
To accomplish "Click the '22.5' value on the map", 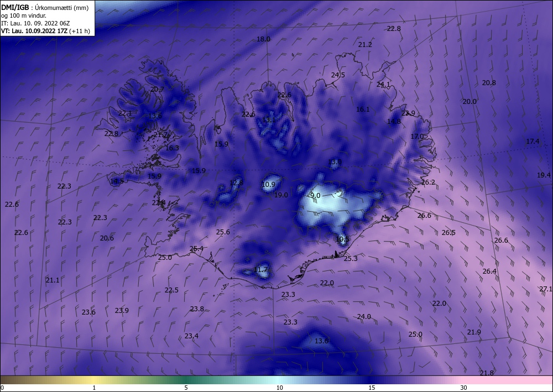I will tap(171, 290).
